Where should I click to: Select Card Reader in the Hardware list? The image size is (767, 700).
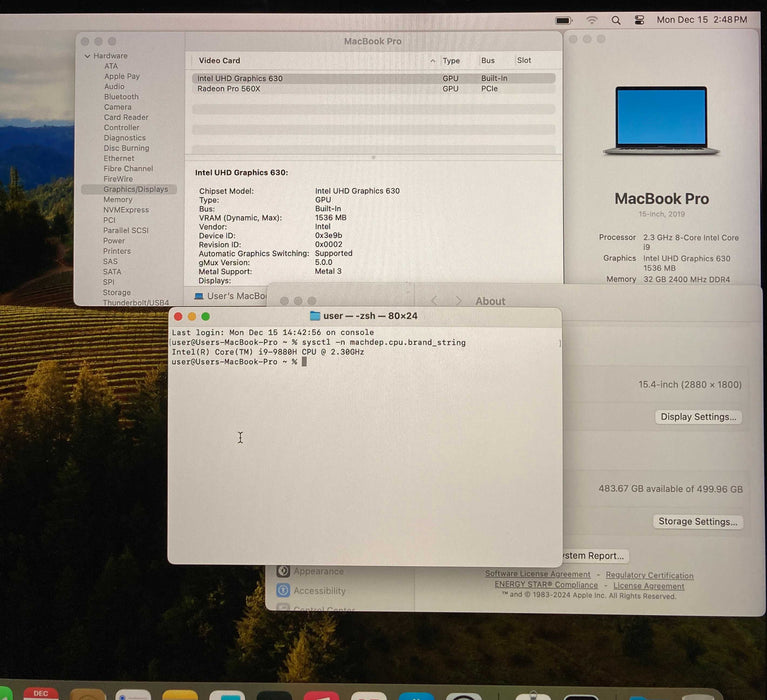pyautogui.click(x=126, y=117)
